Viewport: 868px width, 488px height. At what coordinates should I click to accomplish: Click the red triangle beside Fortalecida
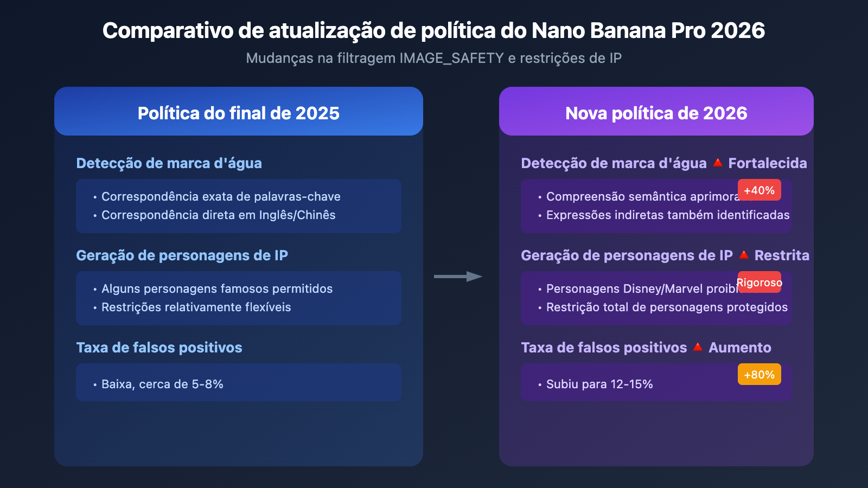(717, 163)
